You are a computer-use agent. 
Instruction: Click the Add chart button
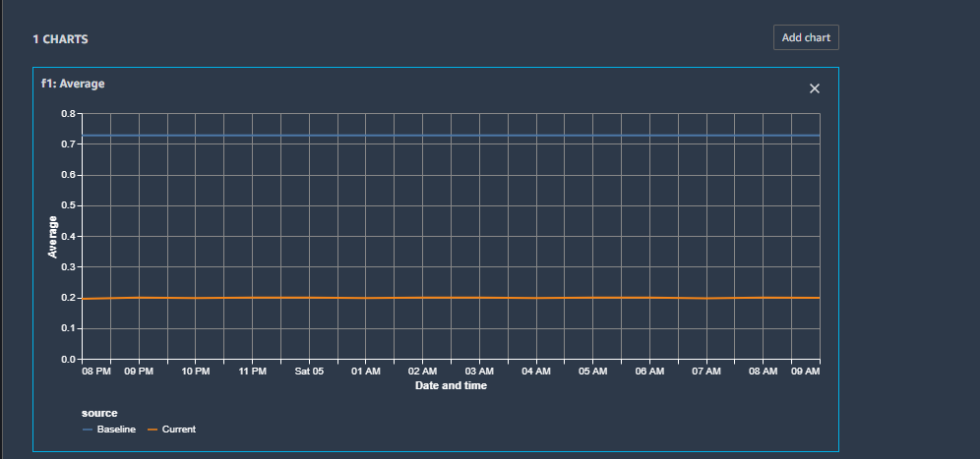(x=805, y=38)
